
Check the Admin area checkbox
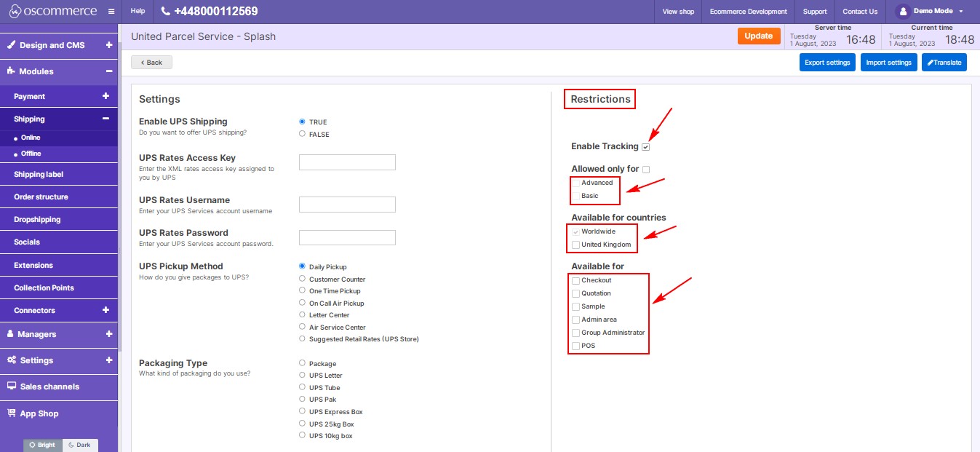coord(575,320)
